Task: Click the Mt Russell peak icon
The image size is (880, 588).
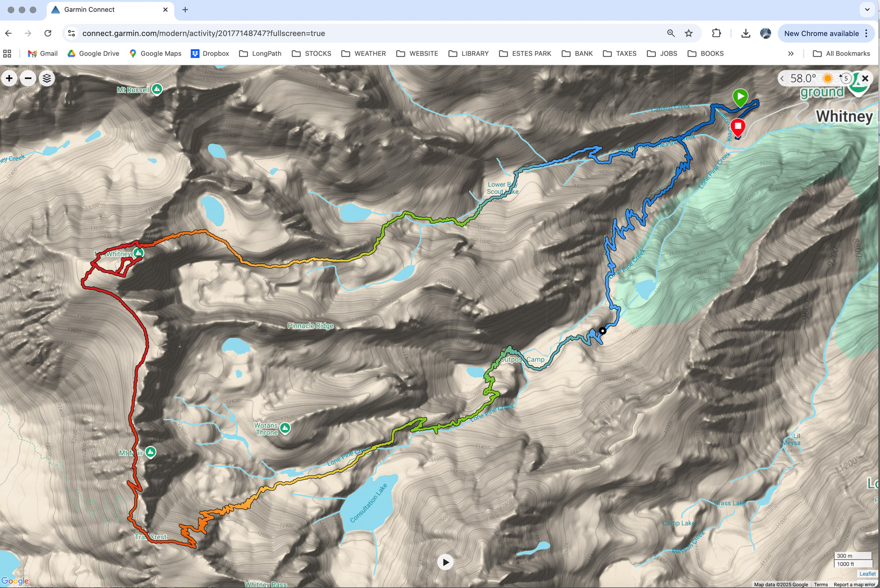Action: pos(157,89)
